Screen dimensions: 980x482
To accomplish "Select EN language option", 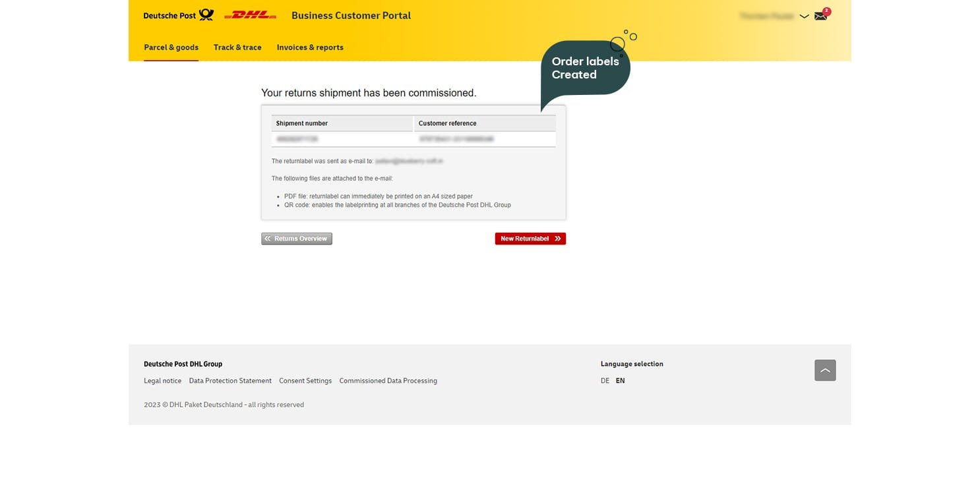I will 620,381.
